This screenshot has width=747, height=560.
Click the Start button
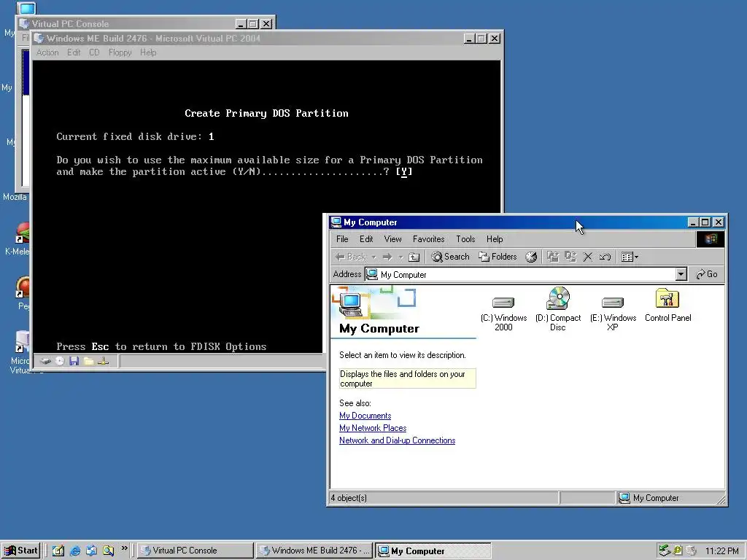tap(20, 551)
